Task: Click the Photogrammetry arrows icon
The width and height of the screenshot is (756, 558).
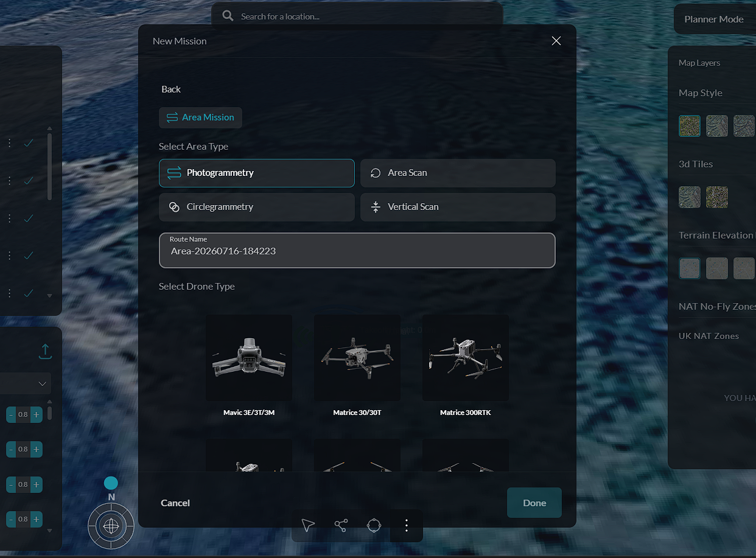Action: pos(174,173)
